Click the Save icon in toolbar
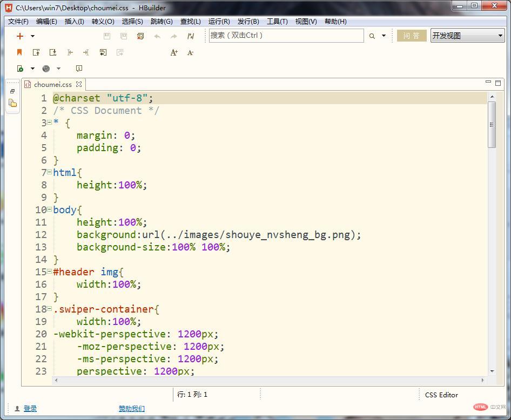Image resolution: width=511 pixels, height=420 pixels. (106, 36)
